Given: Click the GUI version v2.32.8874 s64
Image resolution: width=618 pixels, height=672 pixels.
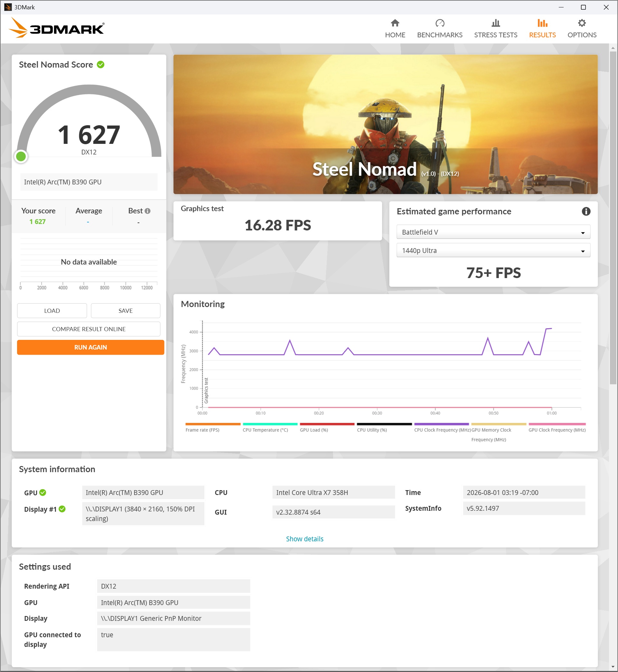Looking at the screenshot, I should point(333,512).
